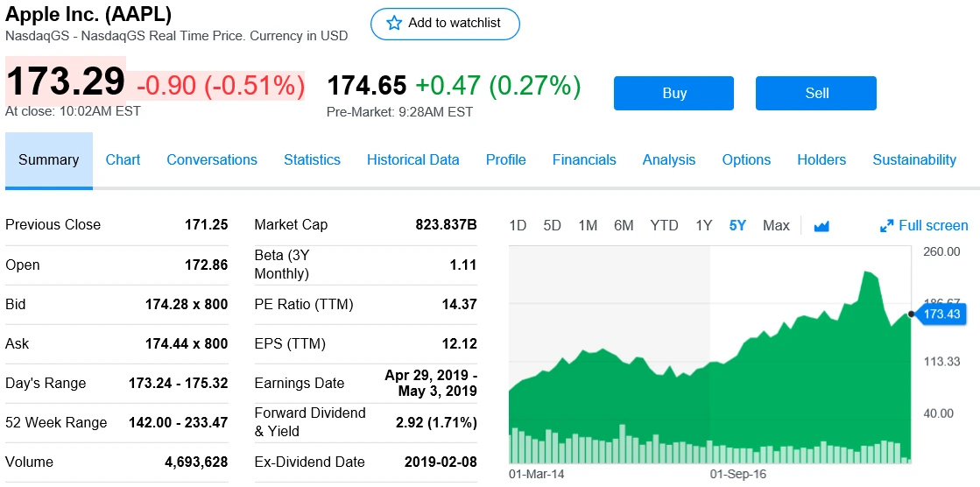Click the Full screen expand arrows icon
Viewport: 980px width, 487px height.
886,226
